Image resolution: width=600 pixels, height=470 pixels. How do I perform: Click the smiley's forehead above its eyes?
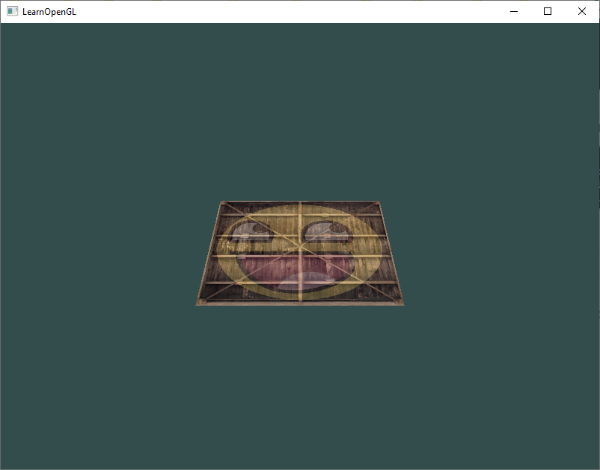click(300, 213)
